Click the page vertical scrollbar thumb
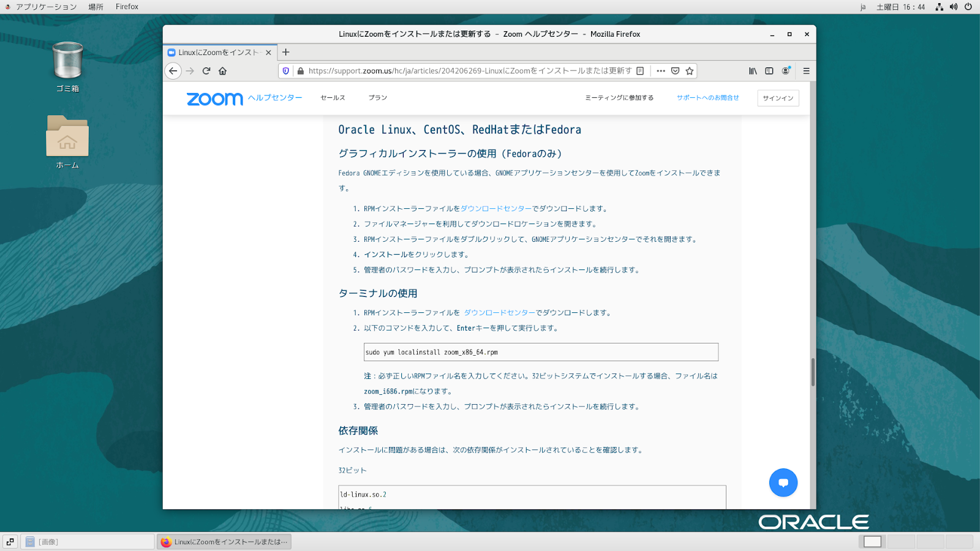This screenshot has width=980, height=551. tap(813, 372)
